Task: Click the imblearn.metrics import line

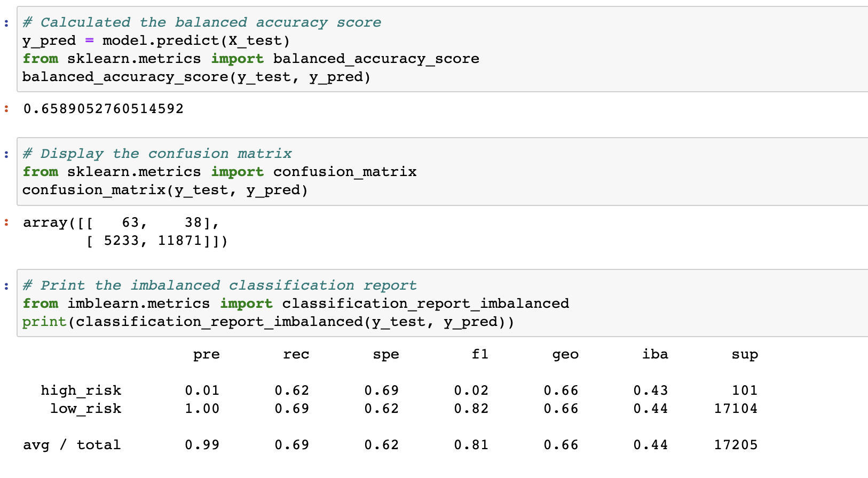Action: [296, 304]
